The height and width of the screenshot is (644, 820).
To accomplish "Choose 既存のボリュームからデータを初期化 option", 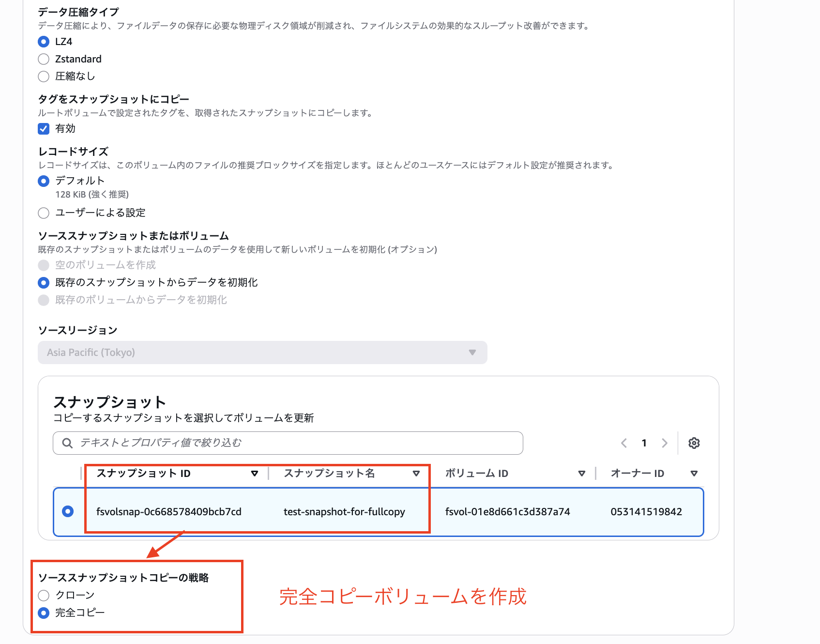I will (44, 300).
